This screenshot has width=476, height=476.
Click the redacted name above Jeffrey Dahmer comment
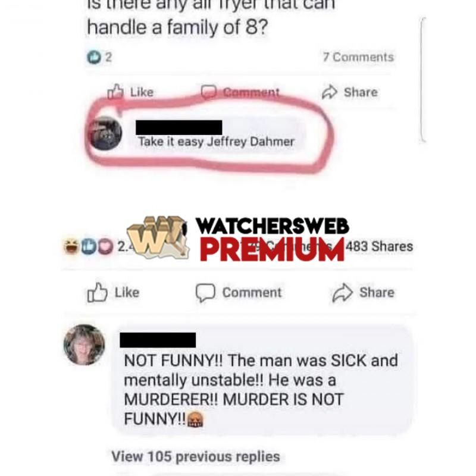(179, 127)
